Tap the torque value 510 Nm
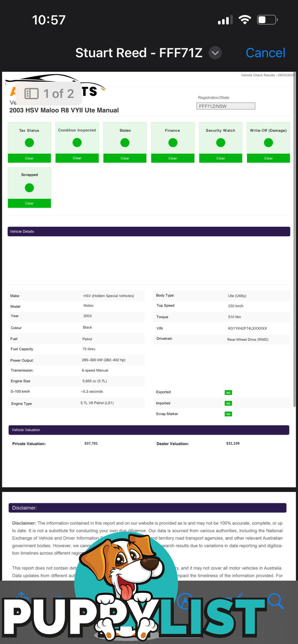 (235, 317)
